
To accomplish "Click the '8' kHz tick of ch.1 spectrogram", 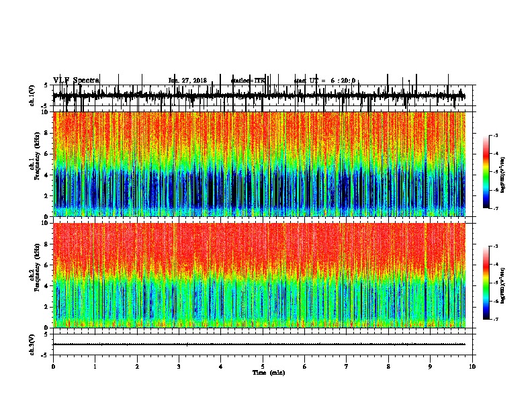I will click(46, 133).
